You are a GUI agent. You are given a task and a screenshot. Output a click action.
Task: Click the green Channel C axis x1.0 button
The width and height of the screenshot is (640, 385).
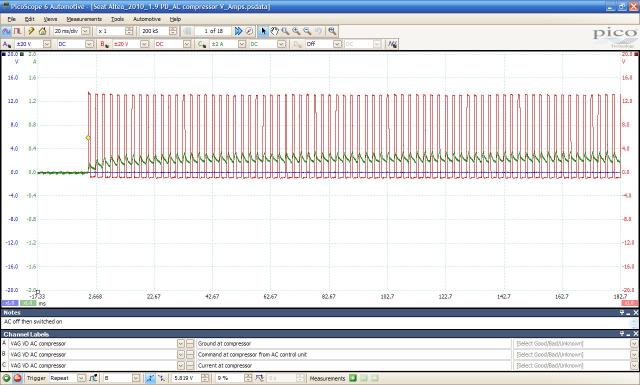28,303
